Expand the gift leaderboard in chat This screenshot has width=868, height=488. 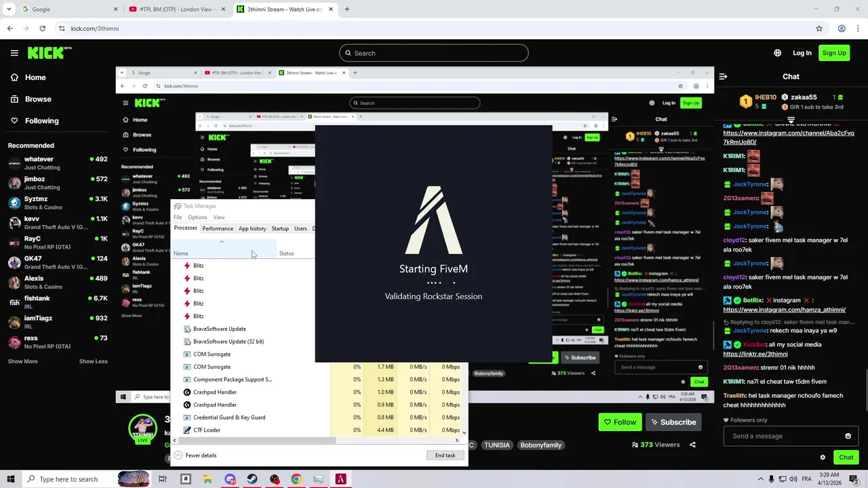(791, 121)
